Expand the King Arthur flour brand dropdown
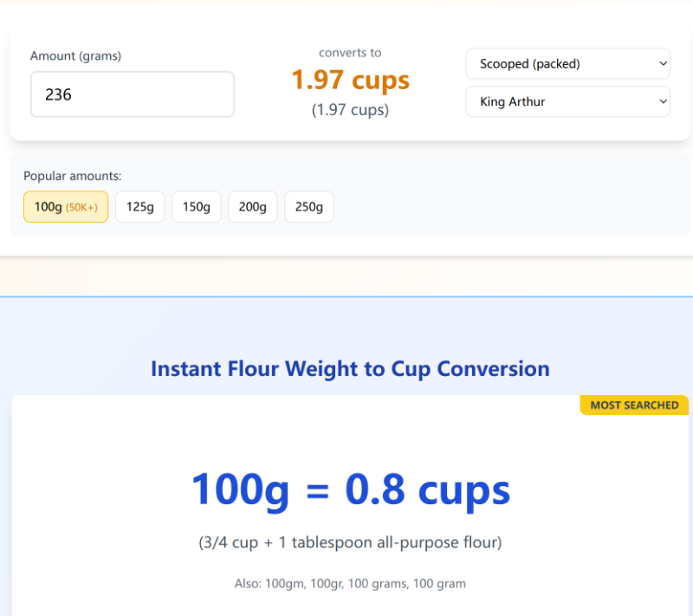The height and width of the screenshot is (616, 693). coord(567,101)
